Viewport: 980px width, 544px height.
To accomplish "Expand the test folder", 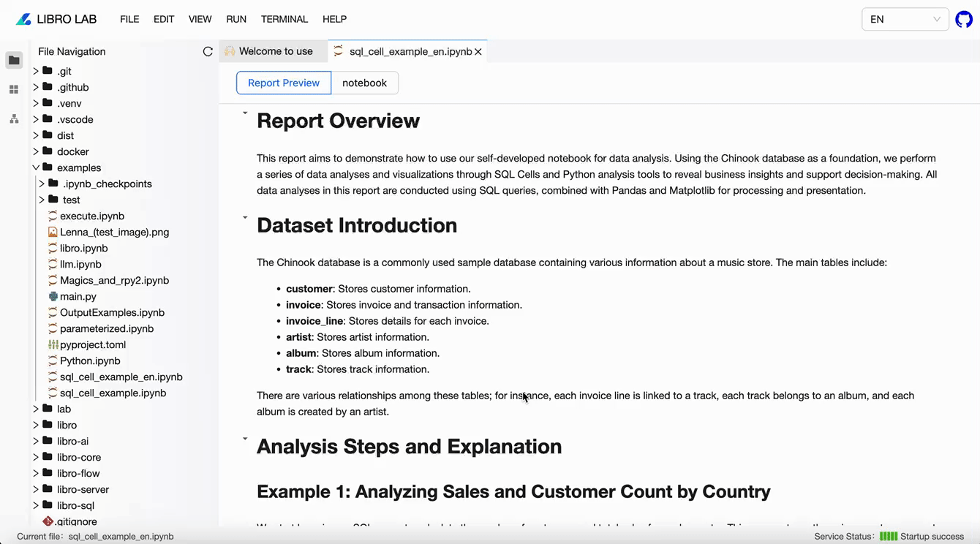I will 42,200.
